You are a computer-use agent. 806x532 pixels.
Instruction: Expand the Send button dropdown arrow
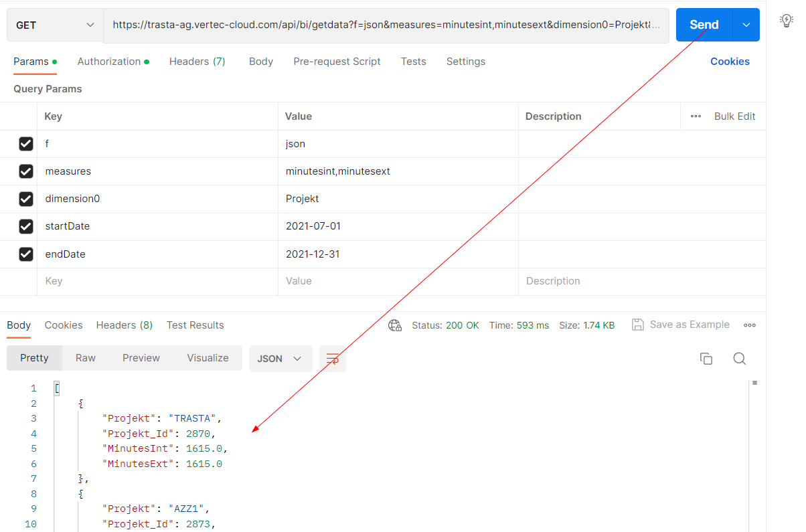pos(746,25)
